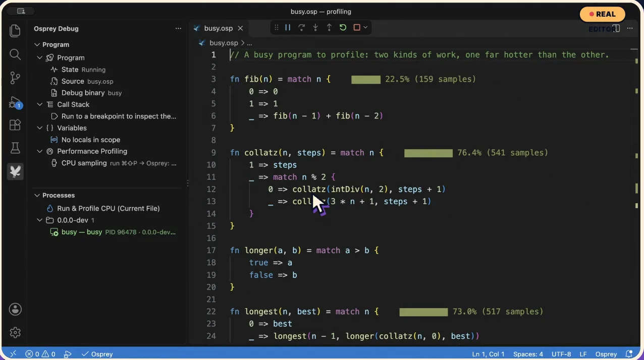Open the Manage gear icon
Image resolution: width=644 pixels, height=360 pixels.
click(x=15, y=333)
